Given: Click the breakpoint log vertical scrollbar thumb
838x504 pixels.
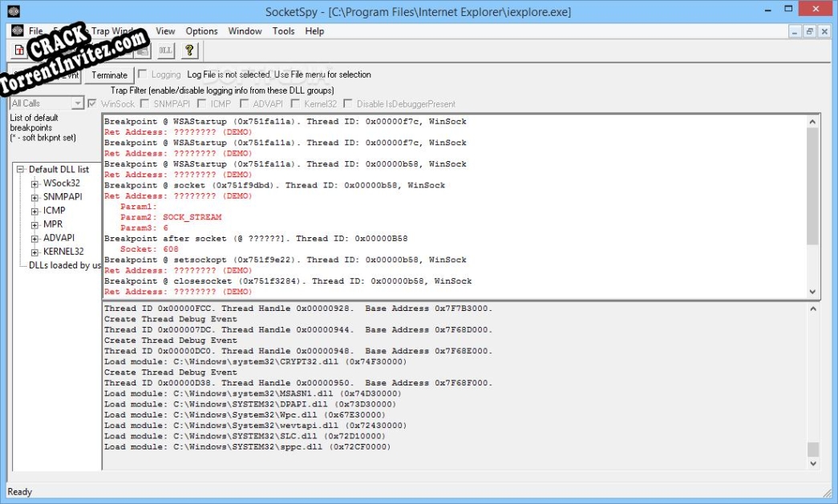Looking at the screenshot, I should coord(813,184).
